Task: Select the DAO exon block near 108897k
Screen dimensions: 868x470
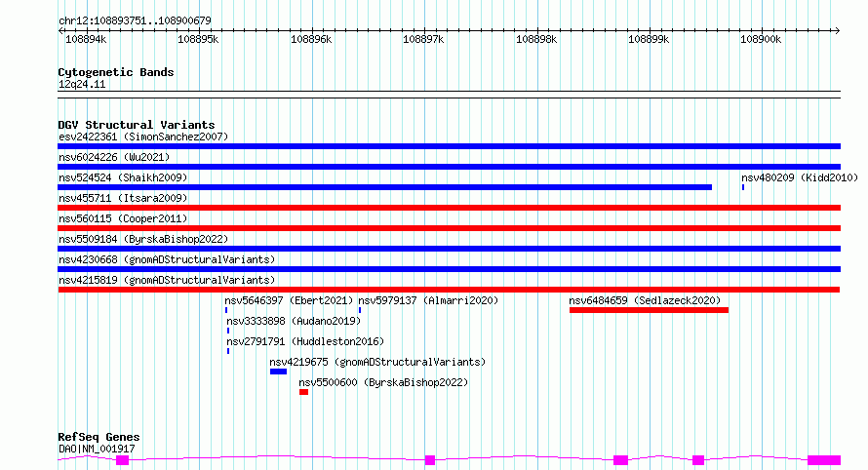Action: 430,460
